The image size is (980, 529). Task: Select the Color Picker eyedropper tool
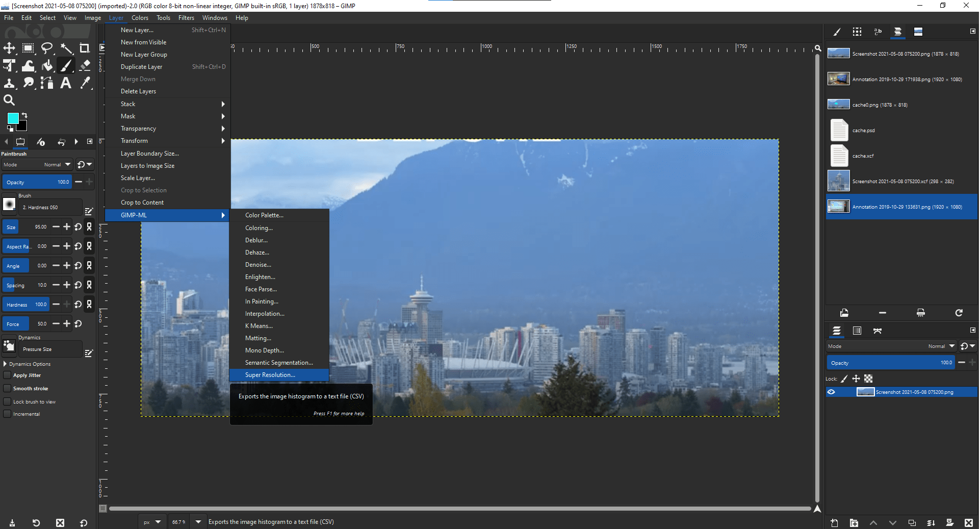click(x=85, y=83)
